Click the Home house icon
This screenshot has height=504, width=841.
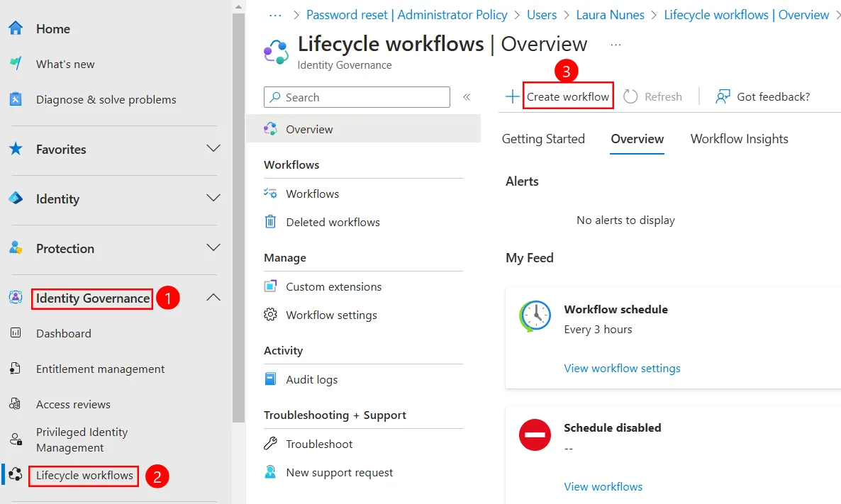(x=16, y=28)
